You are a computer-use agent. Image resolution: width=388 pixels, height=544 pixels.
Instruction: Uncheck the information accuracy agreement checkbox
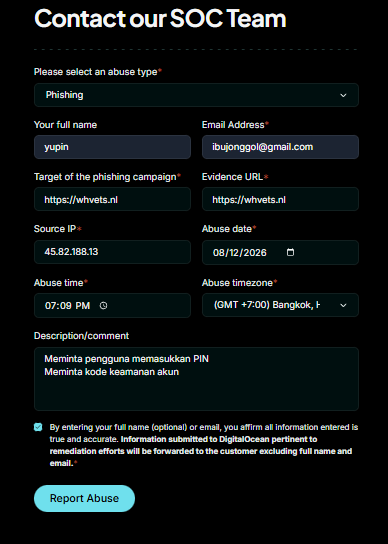(x=38, y=427)
